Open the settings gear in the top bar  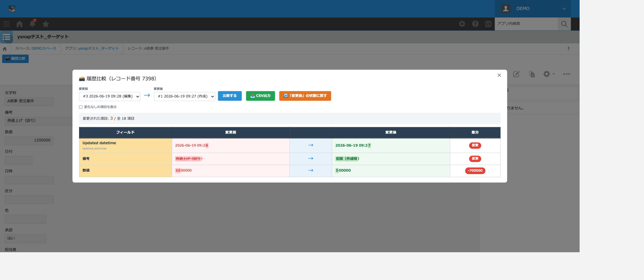point(462,24)
